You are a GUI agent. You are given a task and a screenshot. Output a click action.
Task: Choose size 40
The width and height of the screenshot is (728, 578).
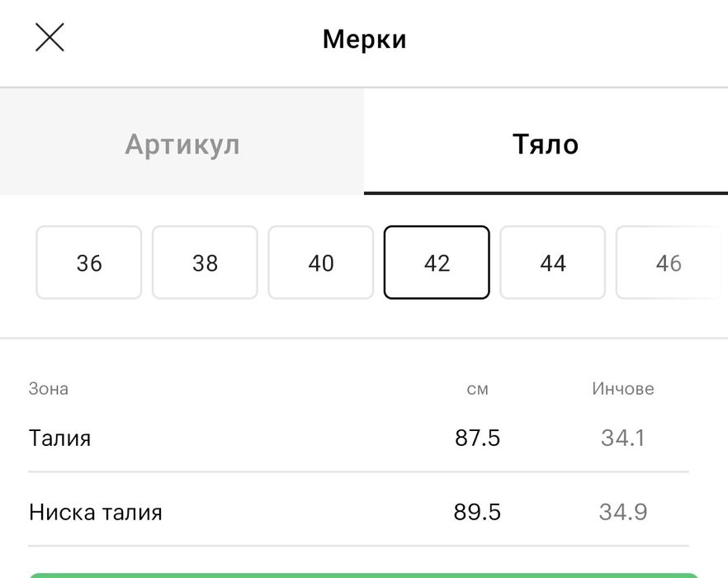321,263
